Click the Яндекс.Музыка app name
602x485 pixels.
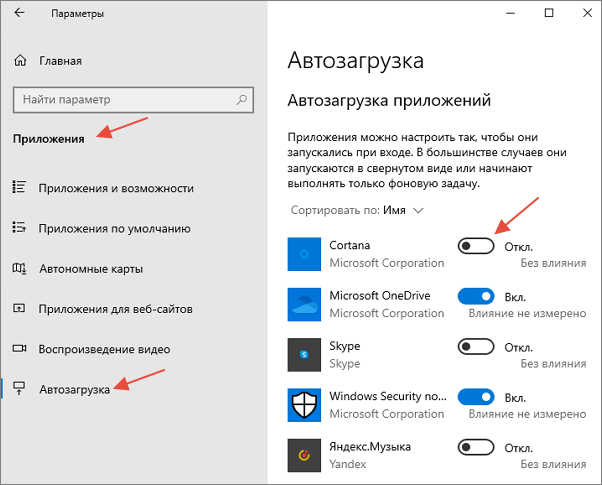pyautogui.click(x=370, y=447)
